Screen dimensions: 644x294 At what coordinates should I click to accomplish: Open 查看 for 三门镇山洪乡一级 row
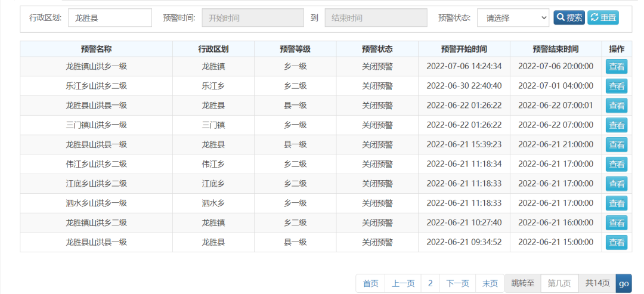616,125
